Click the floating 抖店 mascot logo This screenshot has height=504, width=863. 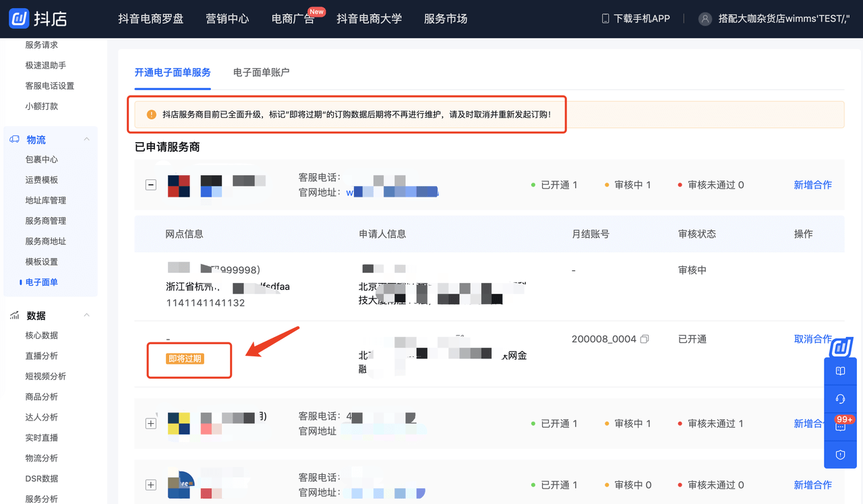[x=841, y=348]
